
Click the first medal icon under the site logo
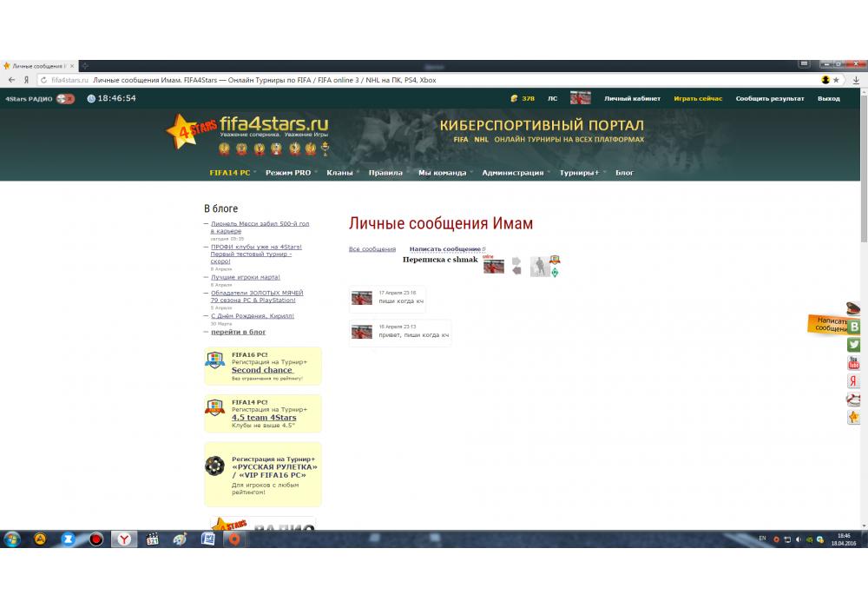pos(224,149)
